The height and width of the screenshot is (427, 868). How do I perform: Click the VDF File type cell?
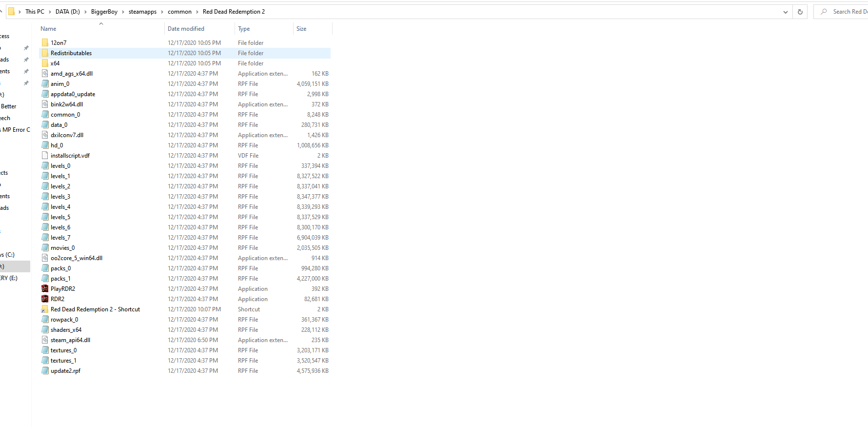coord(248,156)
